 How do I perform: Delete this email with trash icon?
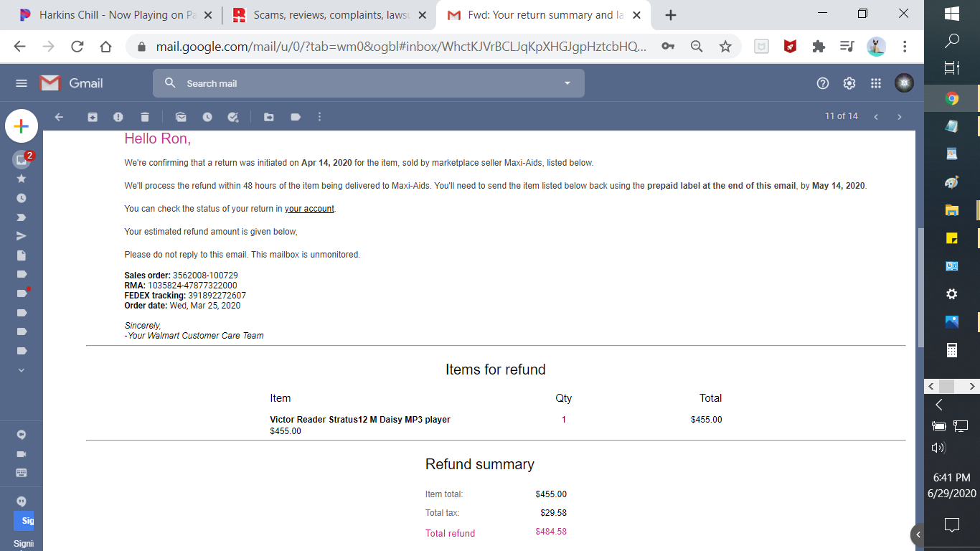click(x=145, y=117)
